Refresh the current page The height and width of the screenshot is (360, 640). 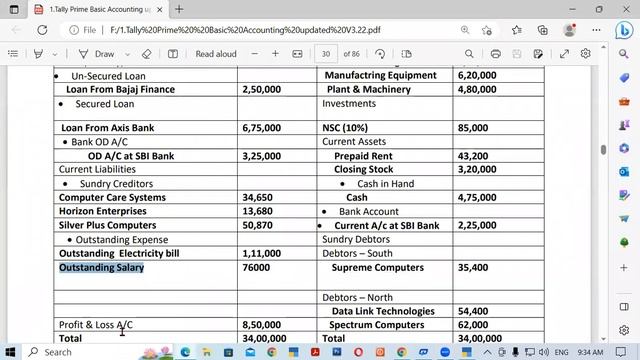pyautogui.click(x=42, y=30)
